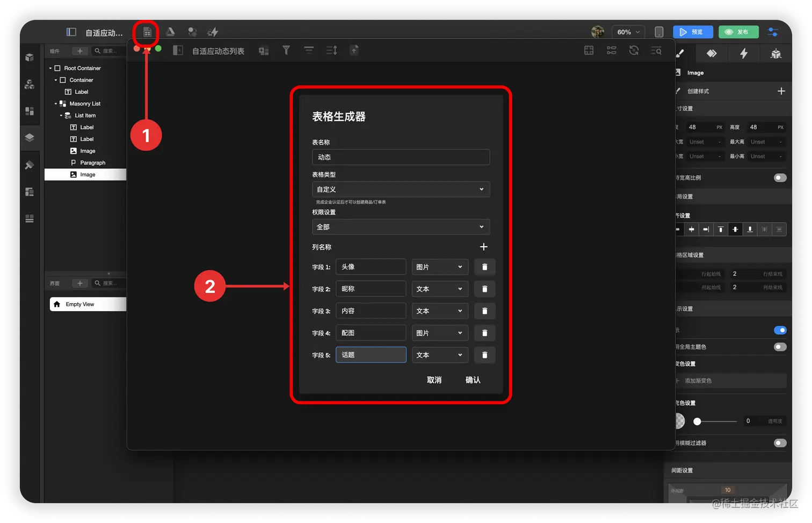Image resolution: width=812 pixels, height=523 pixels.
Task: Click the transparency slider handle
Action: pyautogui.click(x=697, y=421)
